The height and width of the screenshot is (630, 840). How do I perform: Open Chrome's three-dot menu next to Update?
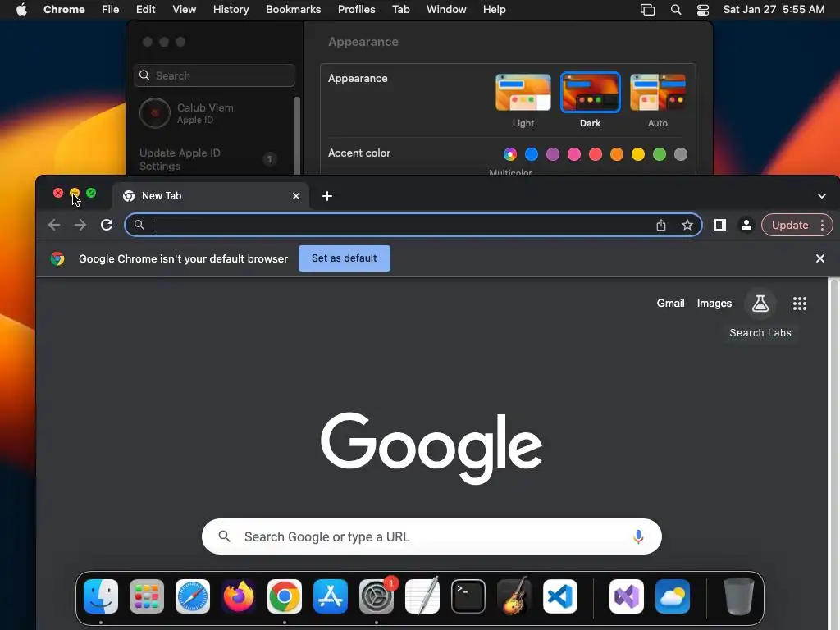[822, 225]
